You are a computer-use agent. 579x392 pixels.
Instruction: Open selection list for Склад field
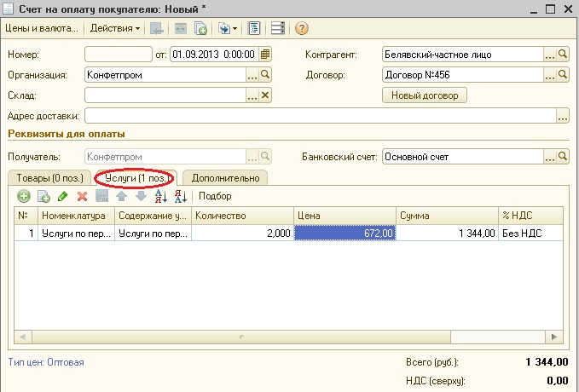click(x=252, y=95)
